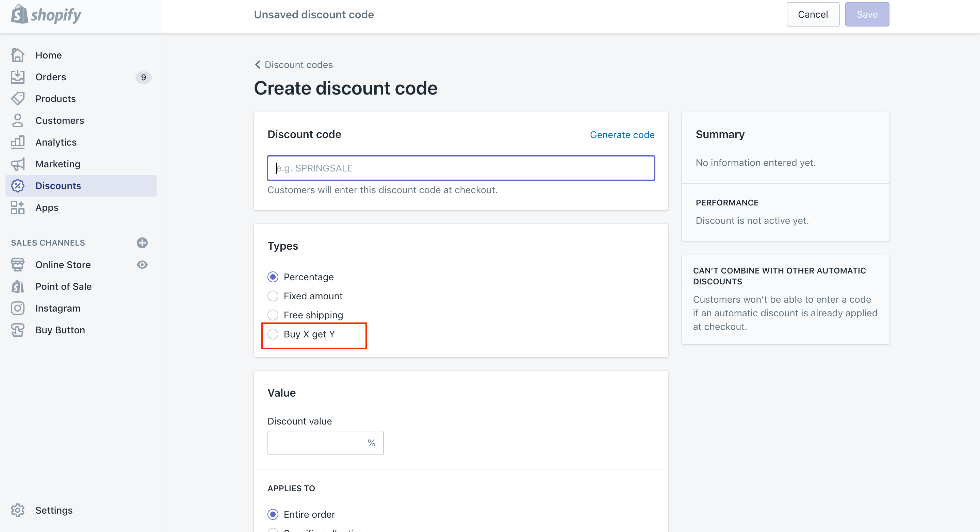Select Buy X get Y discount type

pos(273,334)
